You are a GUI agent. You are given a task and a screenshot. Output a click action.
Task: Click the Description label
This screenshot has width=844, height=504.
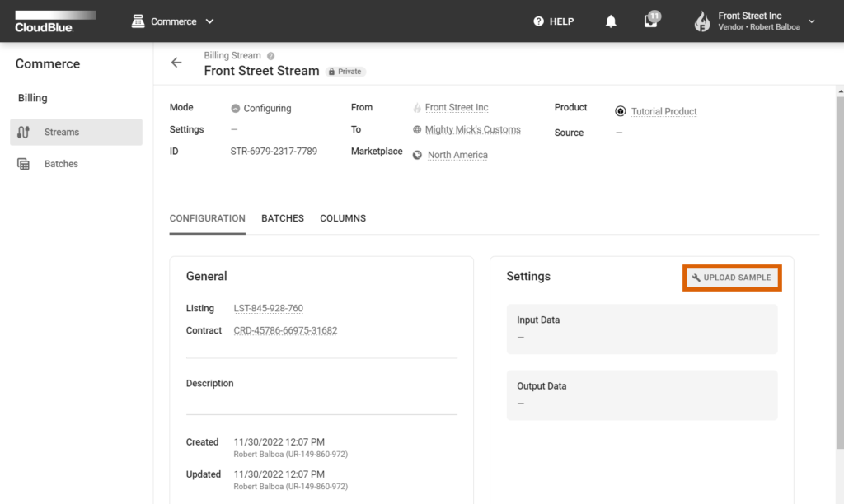(210, 384)
